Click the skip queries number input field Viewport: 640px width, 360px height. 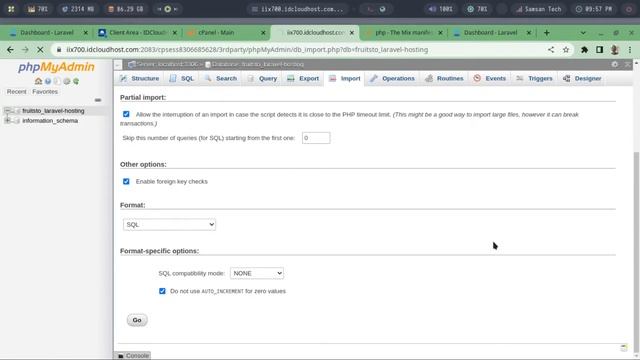[x=316, y=138]
